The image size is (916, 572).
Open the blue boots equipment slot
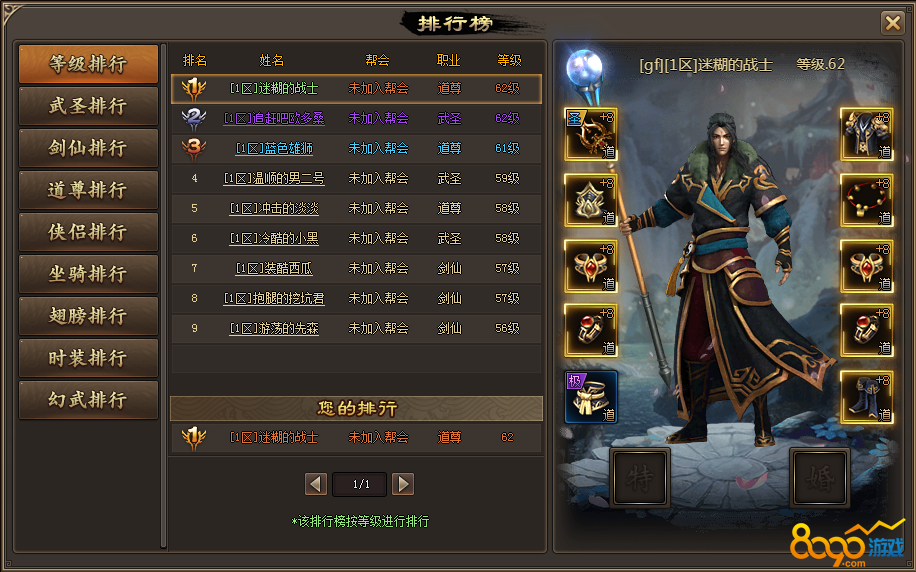pos(866,397)
